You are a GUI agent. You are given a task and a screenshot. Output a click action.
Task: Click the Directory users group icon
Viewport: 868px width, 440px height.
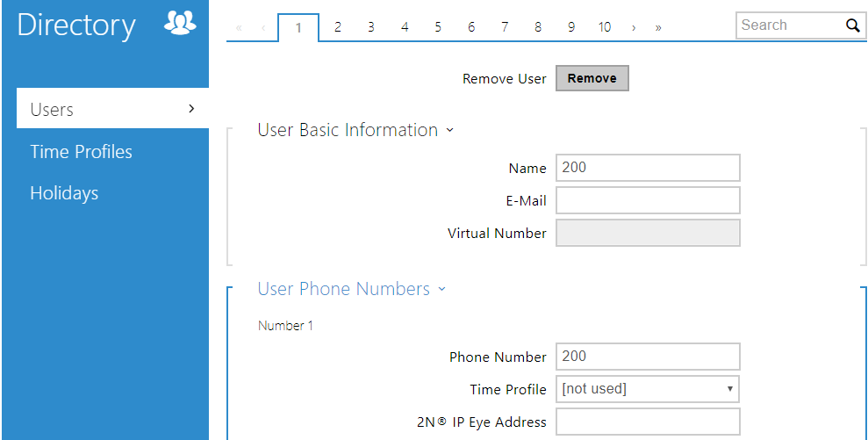[x=180, y=25]
